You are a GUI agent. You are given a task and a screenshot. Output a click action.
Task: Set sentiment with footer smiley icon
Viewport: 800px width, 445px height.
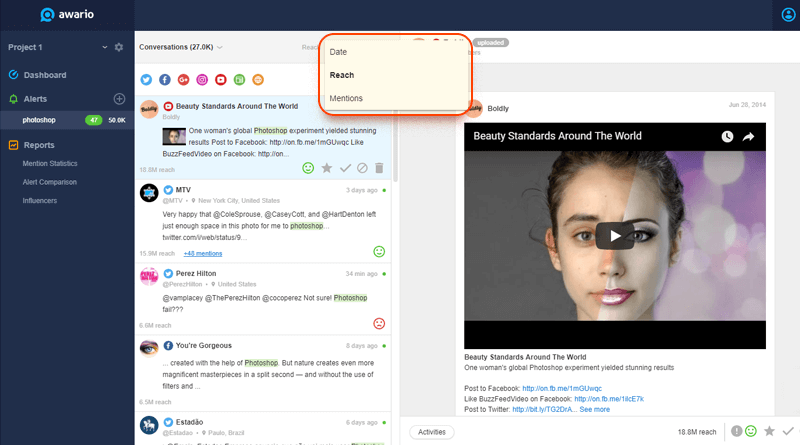(x=751, y=431)
